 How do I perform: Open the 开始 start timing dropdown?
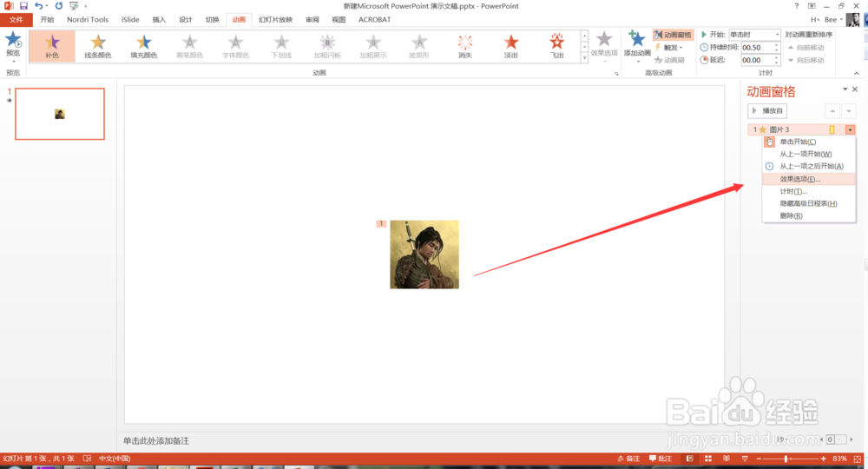(777, 35)
